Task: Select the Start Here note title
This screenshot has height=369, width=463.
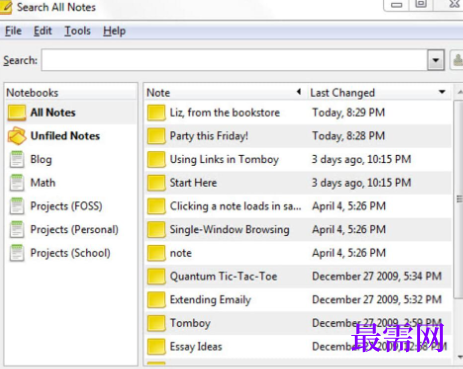Action: [x=193, y=183]
